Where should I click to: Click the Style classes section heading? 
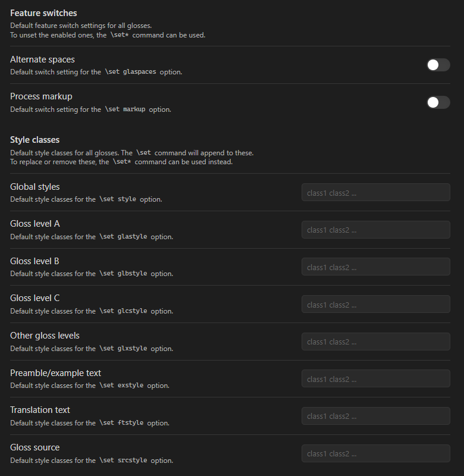click(35, 139)
